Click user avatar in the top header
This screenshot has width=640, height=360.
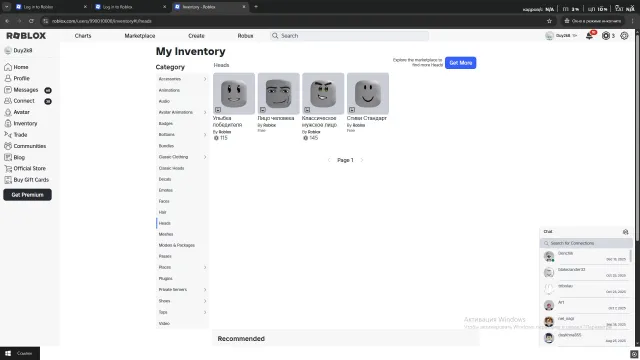[549, 36]
